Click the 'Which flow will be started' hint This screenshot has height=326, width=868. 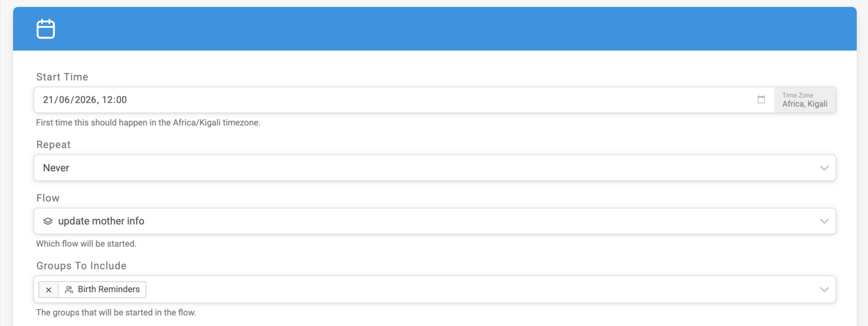86,244
